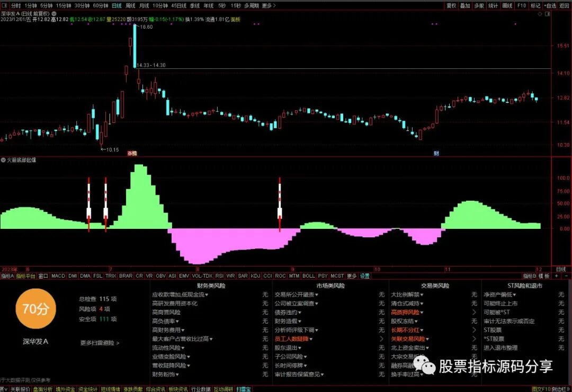Click the round dropdown icon beside 深华发A title
This screenshot has width=572, height=392.
(54, 14)
